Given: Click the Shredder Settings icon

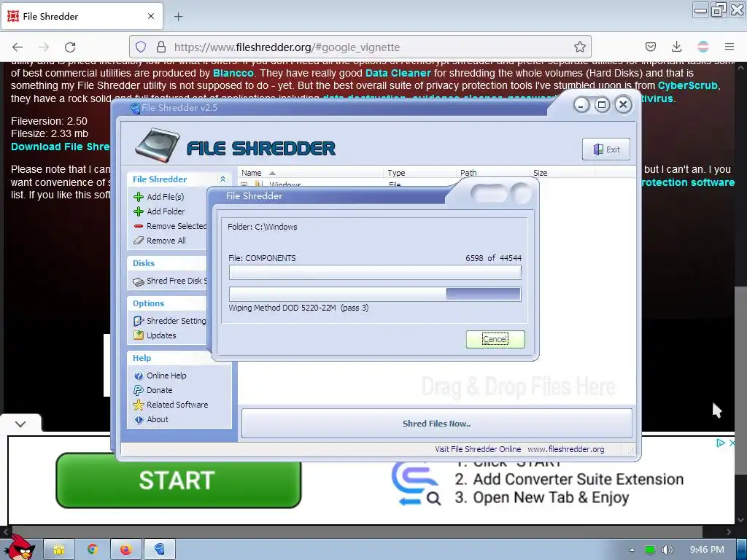Looking at the screenshot, I should 139,321.
